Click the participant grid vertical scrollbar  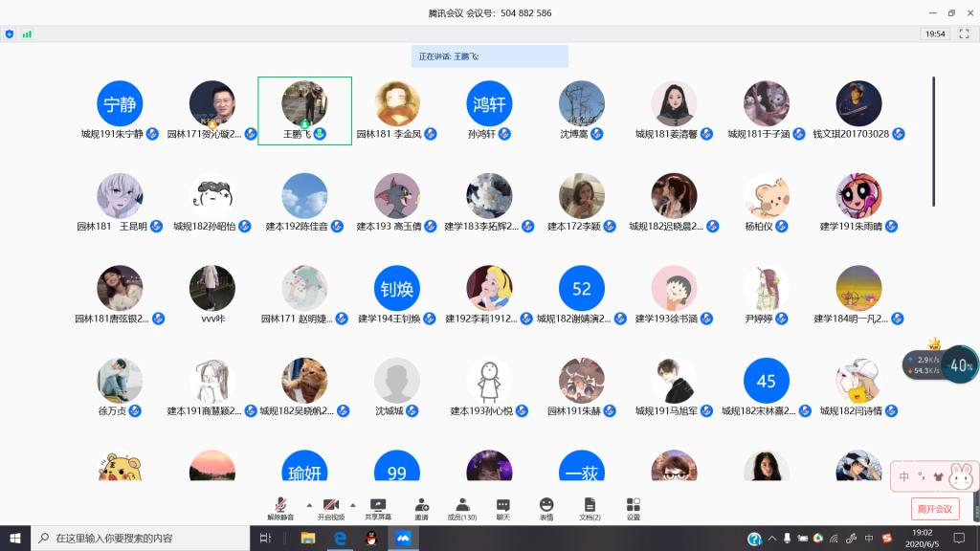pyautogui.click(x=933, y=142)
